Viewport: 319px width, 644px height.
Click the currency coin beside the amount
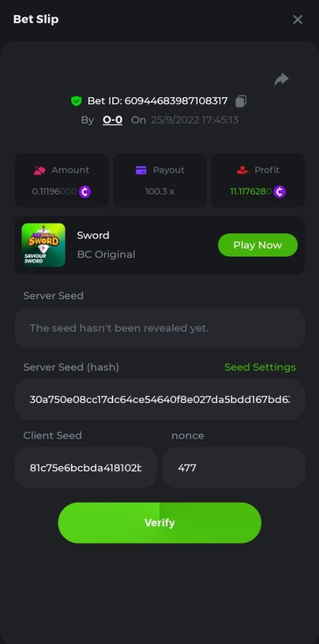85,192
